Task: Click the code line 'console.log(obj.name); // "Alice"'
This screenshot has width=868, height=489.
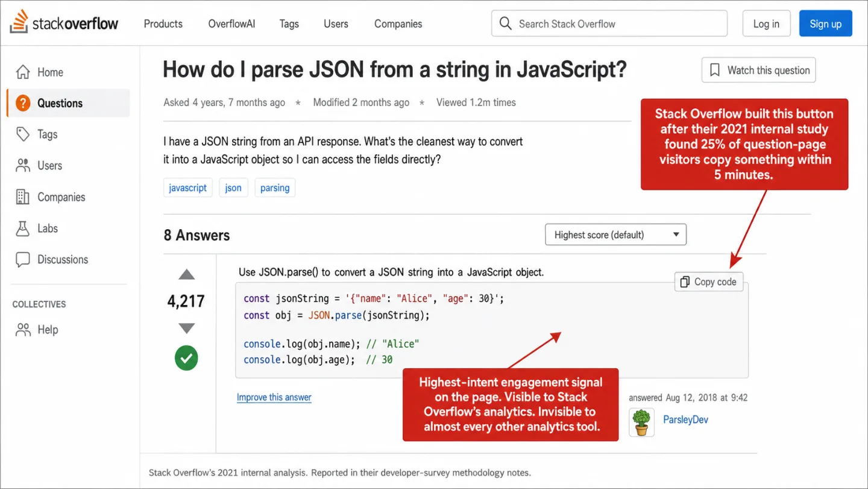Action: 332,344
